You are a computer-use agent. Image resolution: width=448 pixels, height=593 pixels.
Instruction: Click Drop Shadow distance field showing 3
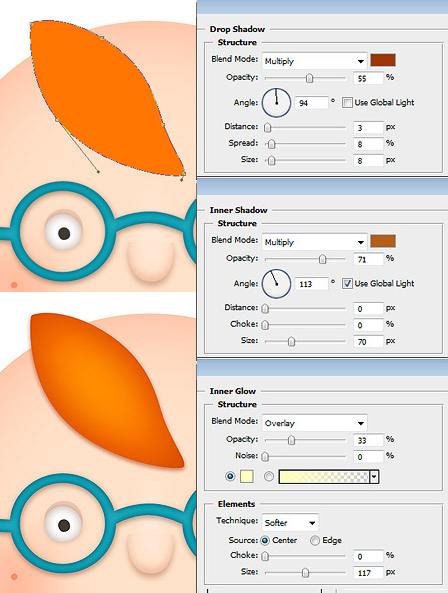[x=368, y=127]
